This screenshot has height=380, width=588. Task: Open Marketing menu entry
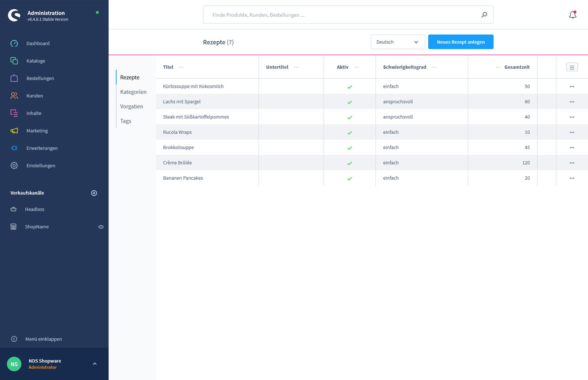click(37, 131)
